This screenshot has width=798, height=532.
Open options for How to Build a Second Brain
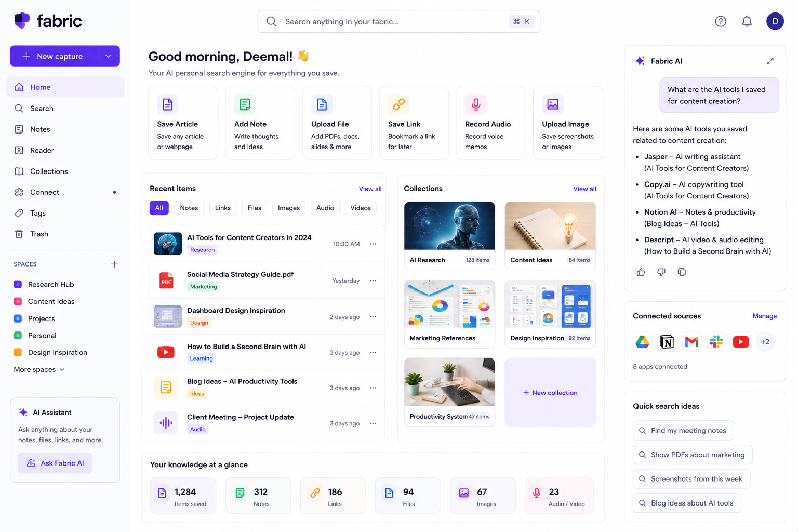coord(373,353)
